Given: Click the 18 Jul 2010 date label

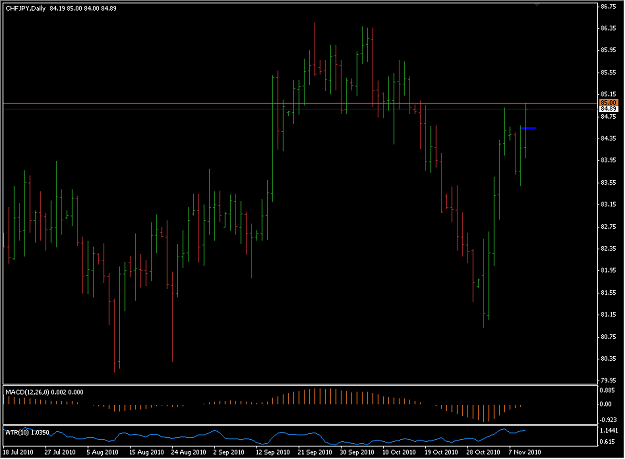Looking at the screenshot, I should (18, 452).
